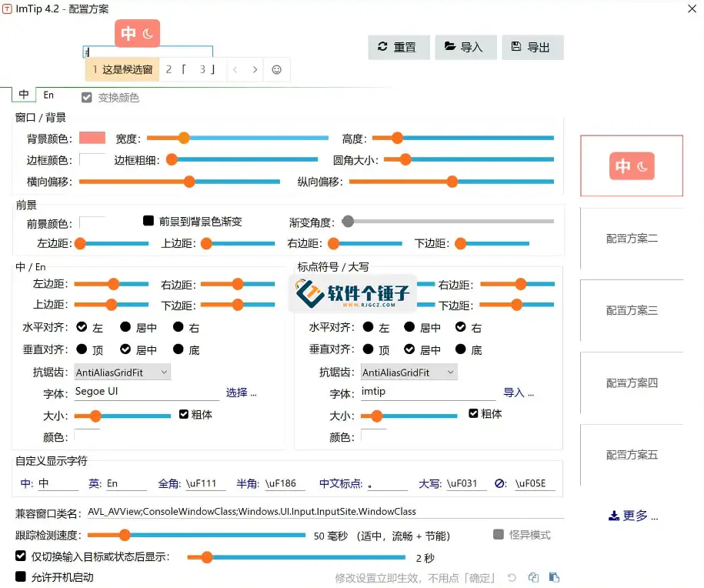Click 导入 next to the imtip font

tap(519, 393)
